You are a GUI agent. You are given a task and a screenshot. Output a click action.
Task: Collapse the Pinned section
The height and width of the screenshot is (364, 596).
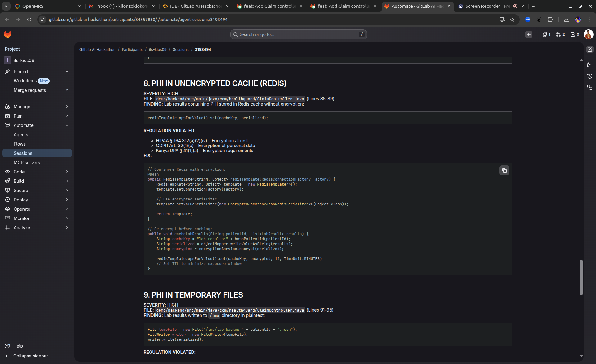(67, 72)
